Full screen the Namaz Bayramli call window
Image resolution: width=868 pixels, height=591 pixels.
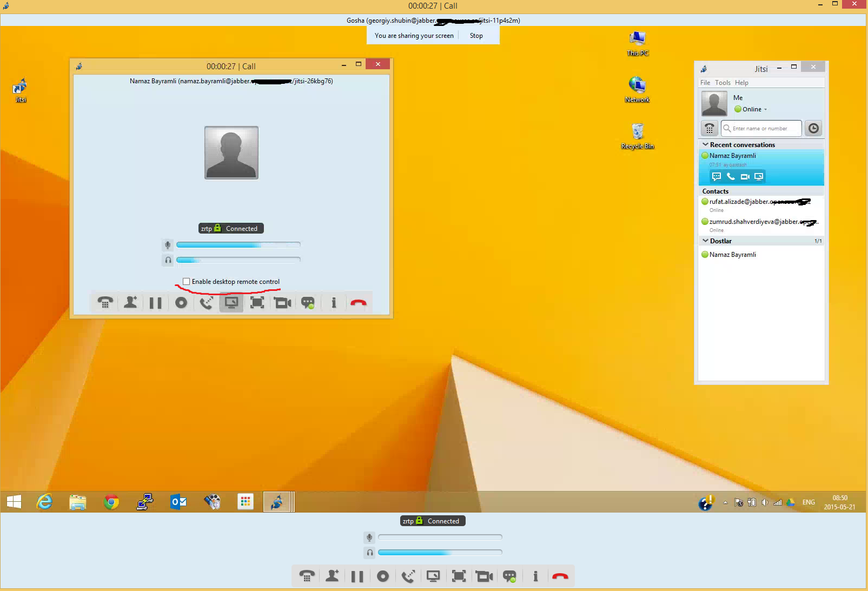(x=257, y=303)
